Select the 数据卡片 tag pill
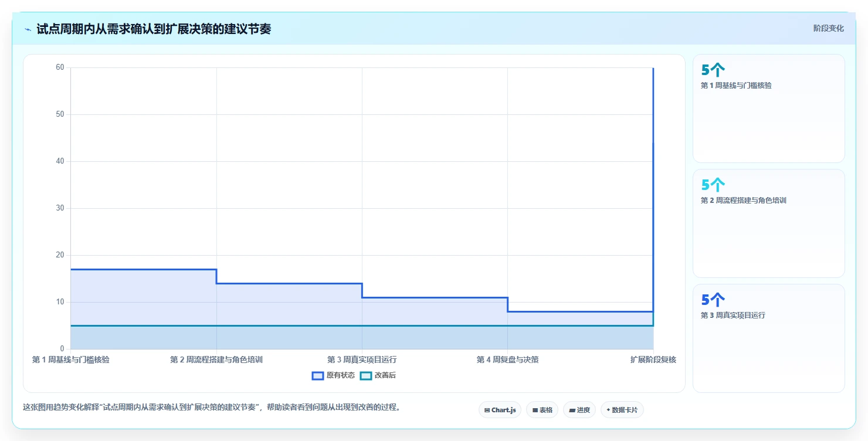The image size is (868, 441). (622, 410)
